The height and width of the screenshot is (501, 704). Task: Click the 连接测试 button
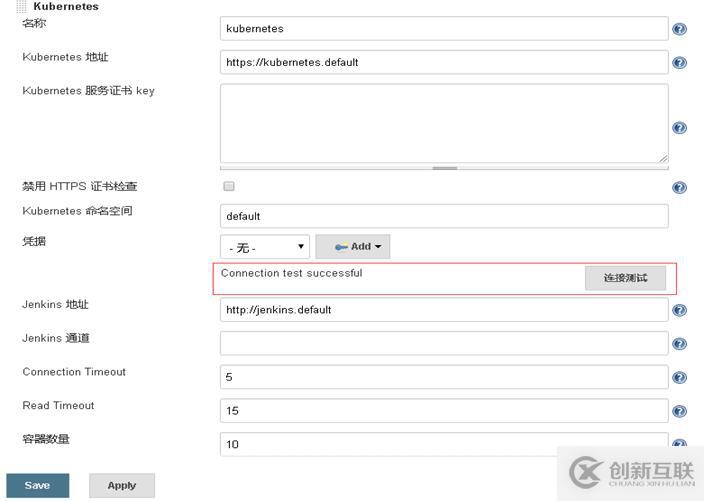pyautogui.click(x=625, y=278)
